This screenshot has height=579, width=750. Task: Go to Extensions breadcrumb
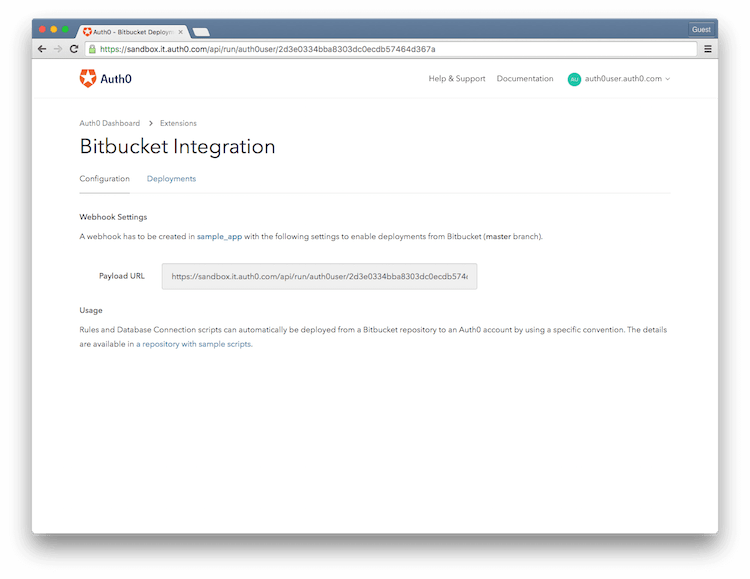(x=178, y=123)
